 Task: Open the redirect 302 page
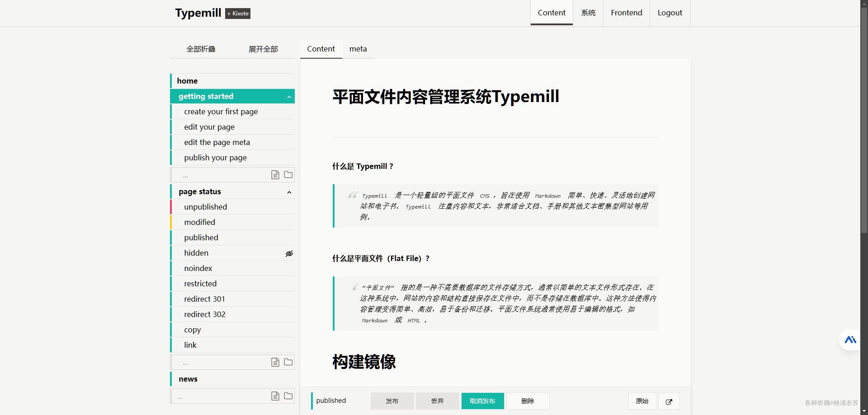pyautogui.click(x=232, y=314)
